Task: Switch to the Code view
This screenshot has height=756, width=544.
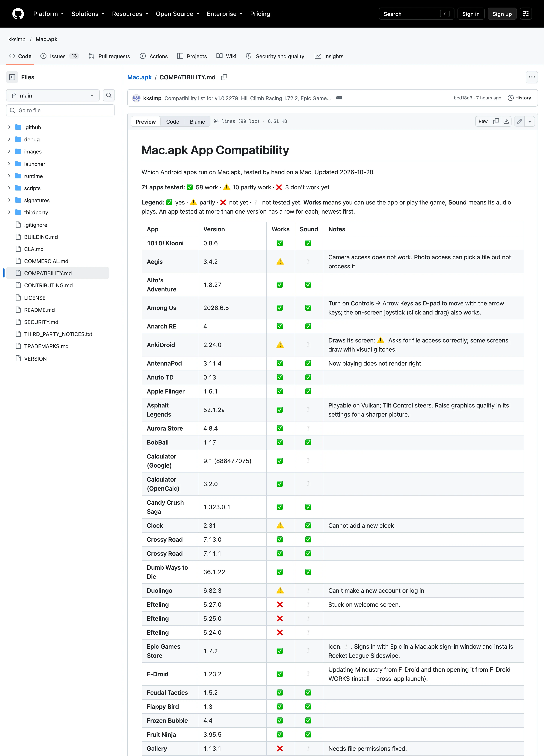Action: (x=173, y=122)
